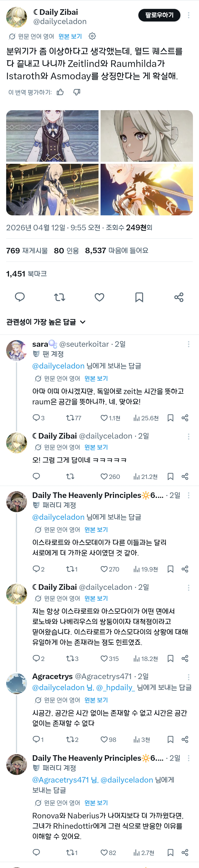Click 원본 보기 link on the main post
This screenshot has width=199, height=868.
pos(70,36)
